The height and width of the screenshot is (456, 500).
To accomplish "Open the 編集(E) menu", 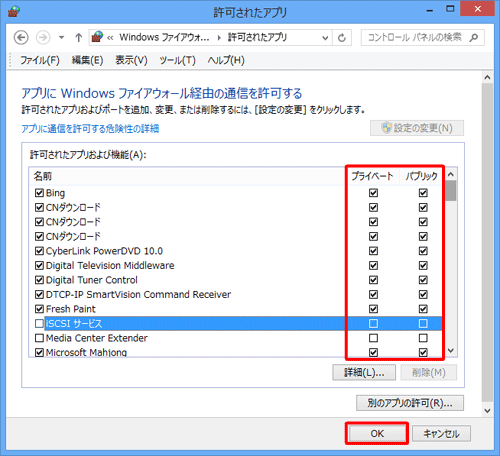I will tap(87, 60).
